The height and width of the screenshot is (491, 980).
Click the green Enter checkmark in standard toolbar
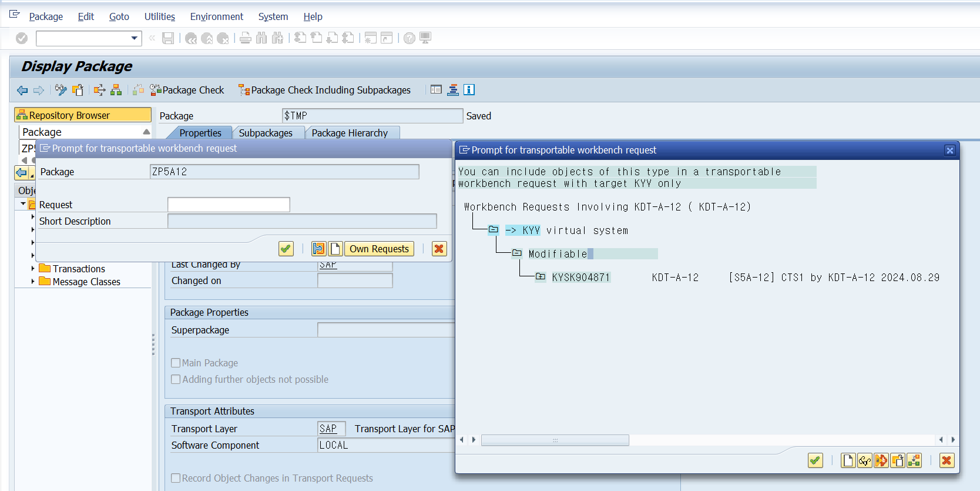(22, 38)
